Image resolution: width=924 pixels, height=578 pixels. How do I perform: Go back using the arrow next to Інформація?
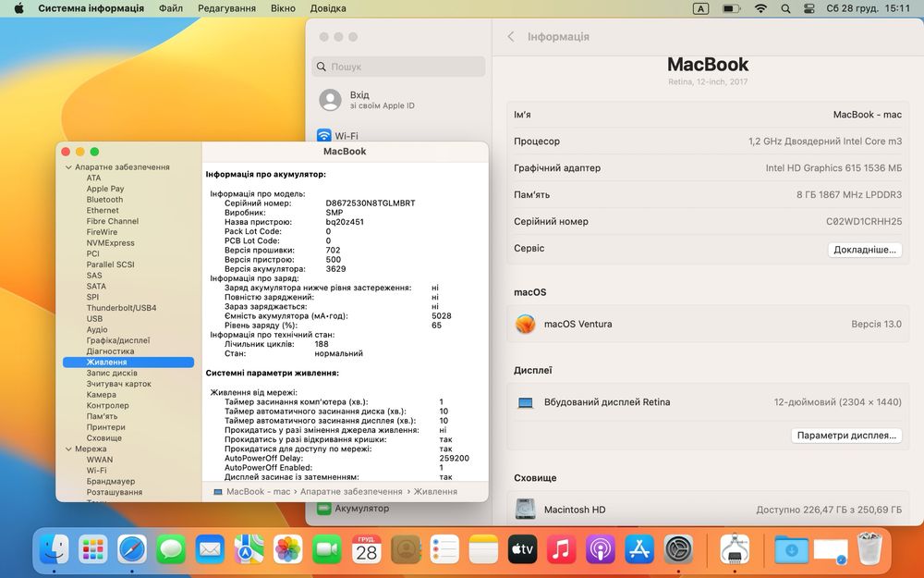coord(511,37)
